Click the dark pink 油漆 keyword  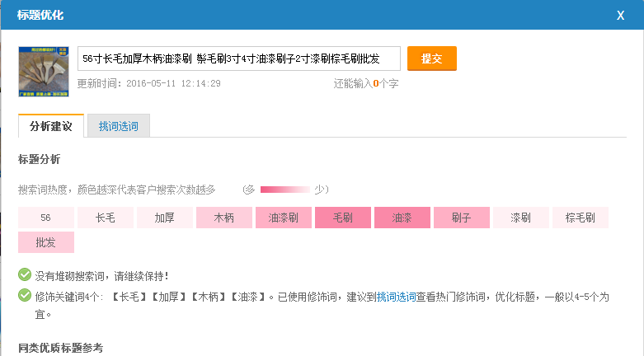point(402,218)
